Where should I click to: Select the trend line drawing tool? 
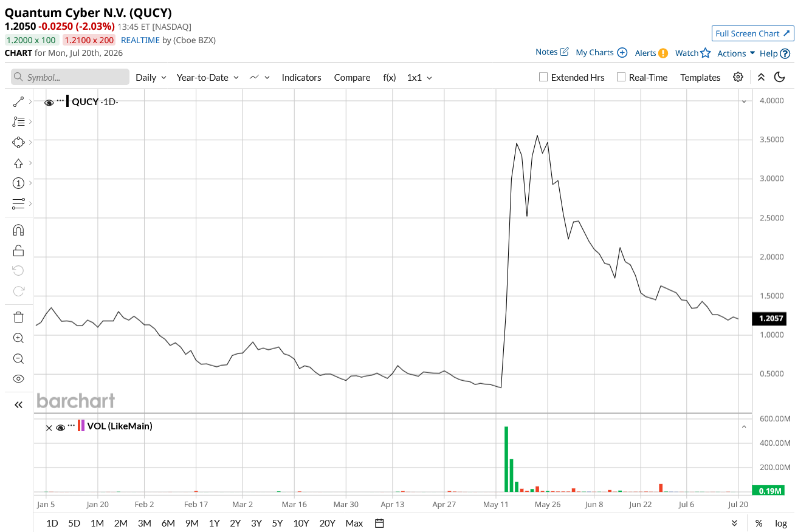(x=18, y=102)
